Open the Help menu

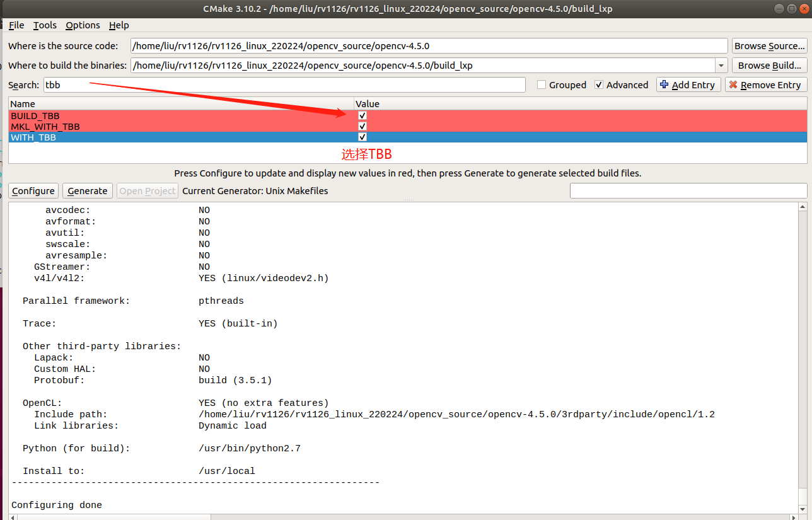tap(119, 25)
